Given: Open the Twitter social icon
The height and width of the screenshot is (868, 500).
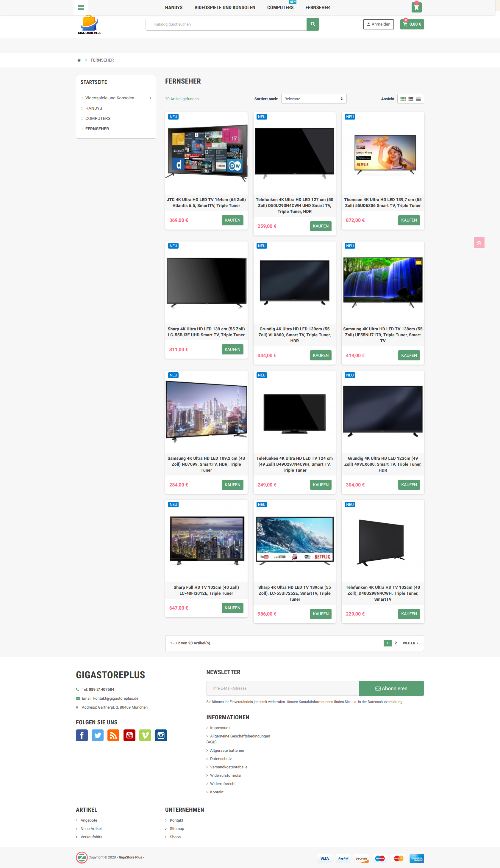Looking at the screenshot, I should click(98, 735).
